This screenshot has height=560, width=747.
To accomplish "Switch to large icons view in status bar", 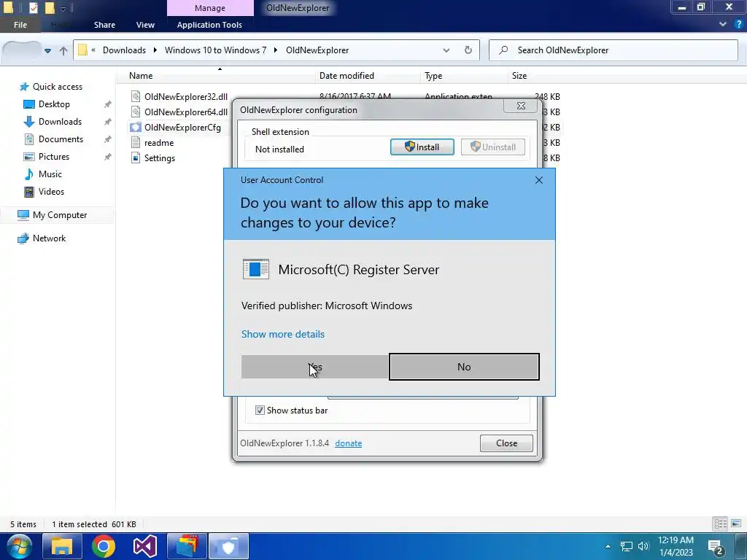I will pyautogui.click(x=736, y=524).
